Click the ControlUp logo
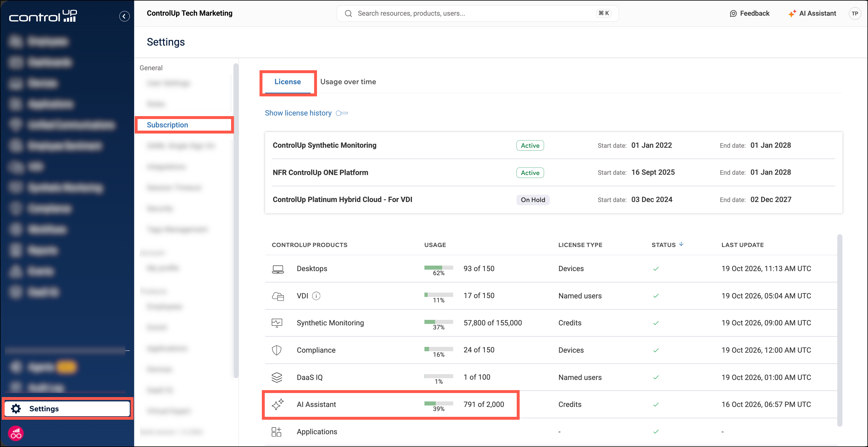 click(43, 16)
